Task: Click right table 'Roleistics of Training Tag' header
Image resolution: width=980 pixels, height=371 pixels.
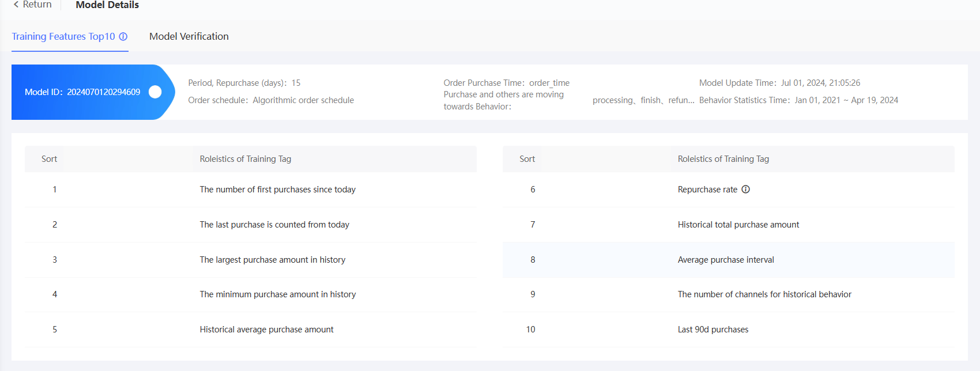Action: coord(723,159)
